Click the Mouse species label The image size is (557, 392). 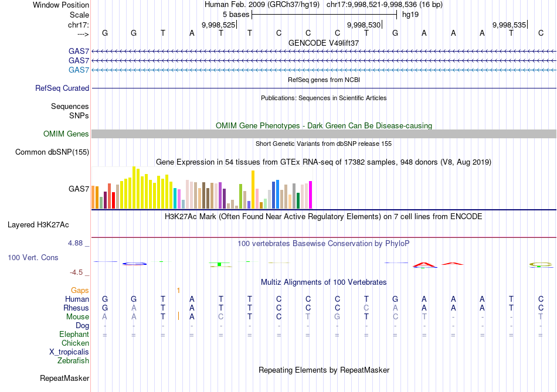coord(77,317)
